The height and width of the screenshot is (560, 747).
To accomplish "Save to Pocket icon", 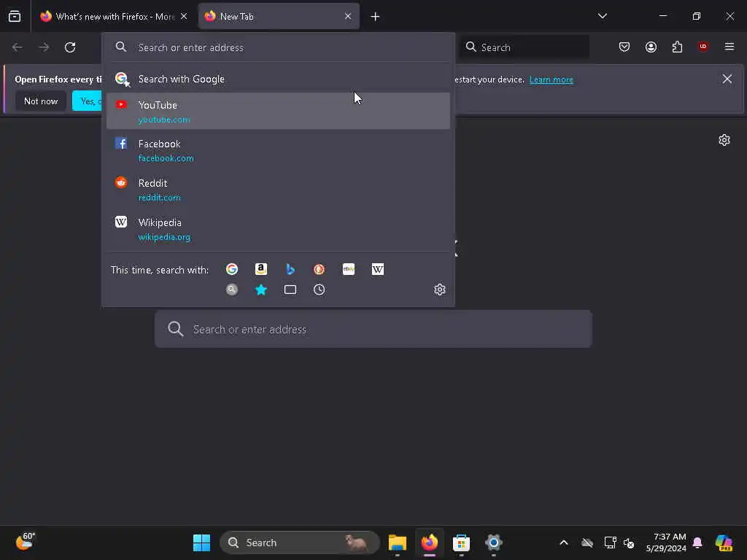I will point(624,47).
